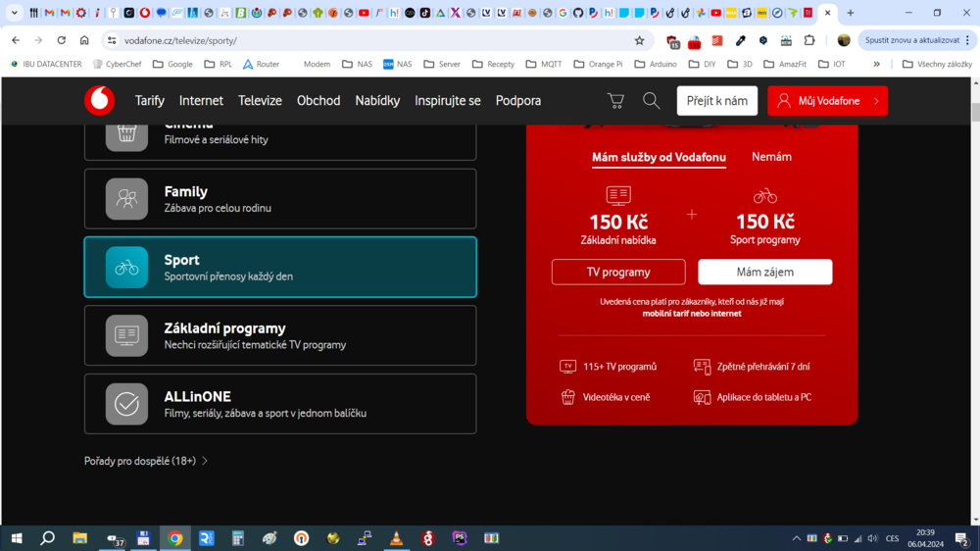Open the Obchod menu

(x=318, y=101)
